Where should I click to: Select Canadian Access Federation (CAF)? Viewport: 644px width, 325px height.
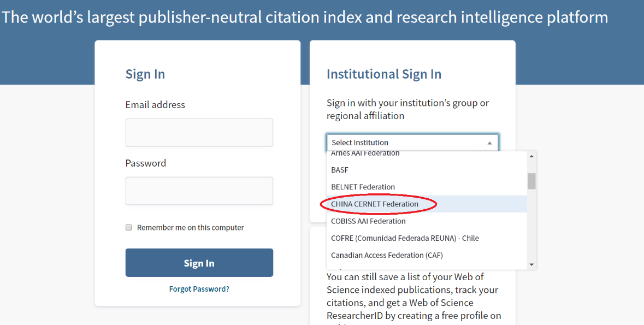coord(387,255)
